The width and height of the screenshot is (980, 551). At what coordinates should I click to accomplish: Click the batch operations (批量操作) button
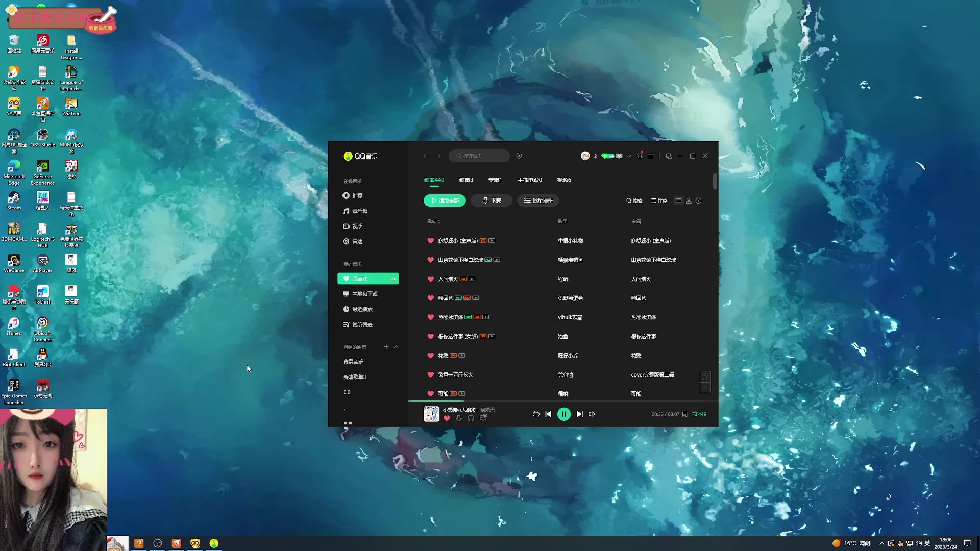tap(538, 201)
